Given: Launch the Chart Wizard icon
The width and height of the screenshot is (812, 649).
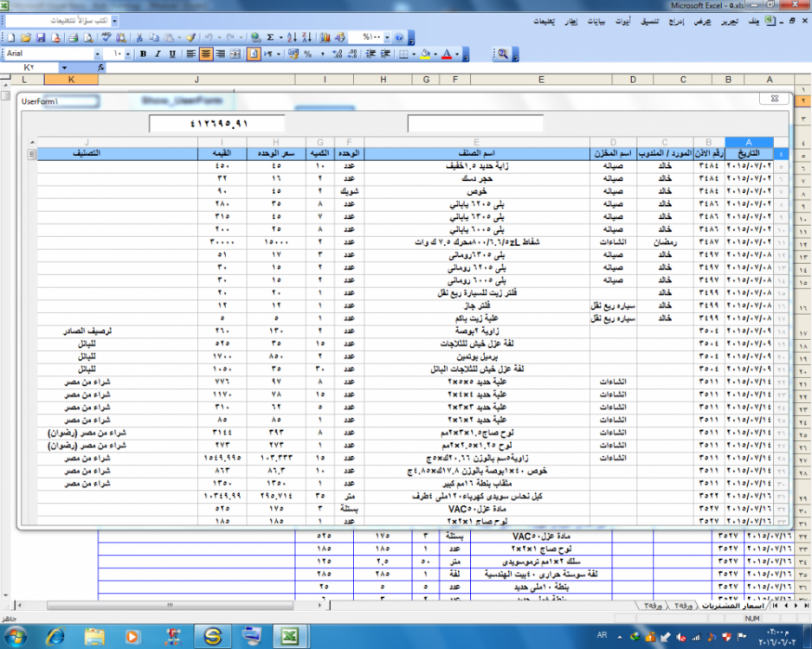Looking at the screenshot, I should coord(325,38).
